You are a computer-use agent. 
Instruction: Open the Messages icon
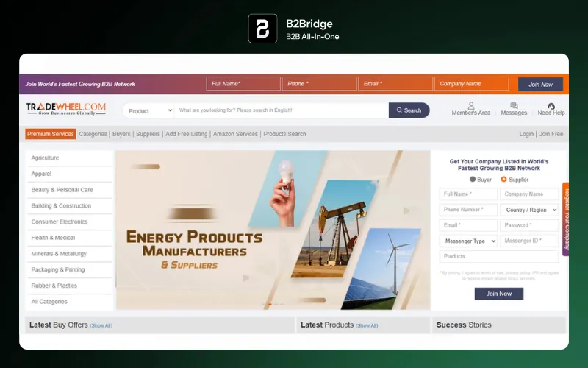coord(514,105)
